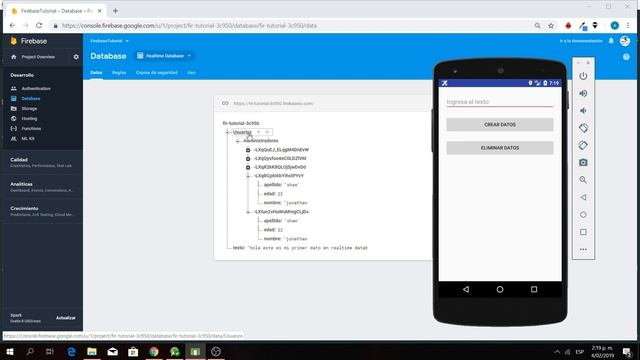The height and width of the screenshot is (360, 640).
Task: Open Storage in the sidebar
Action: click(29, 109)
